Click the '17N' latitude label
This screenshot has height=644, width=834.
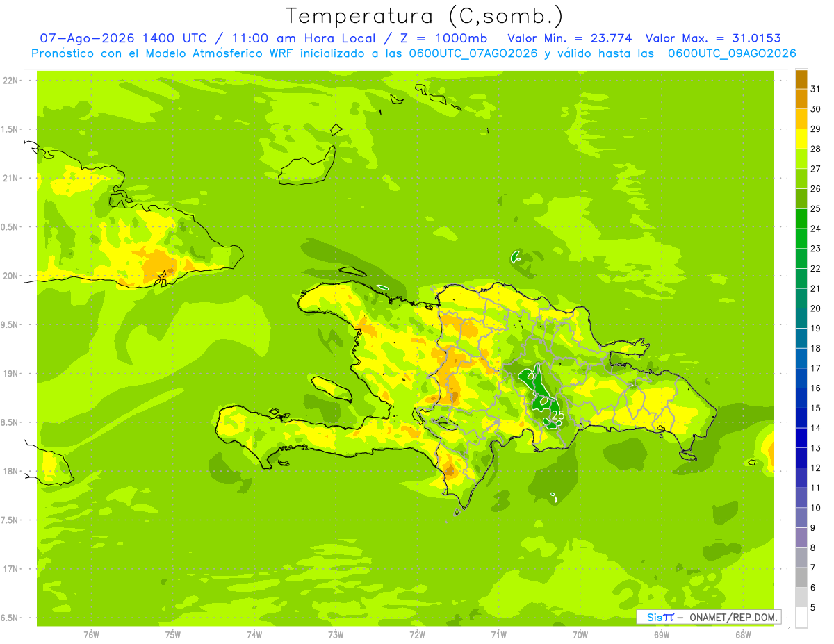coord(10,569)
